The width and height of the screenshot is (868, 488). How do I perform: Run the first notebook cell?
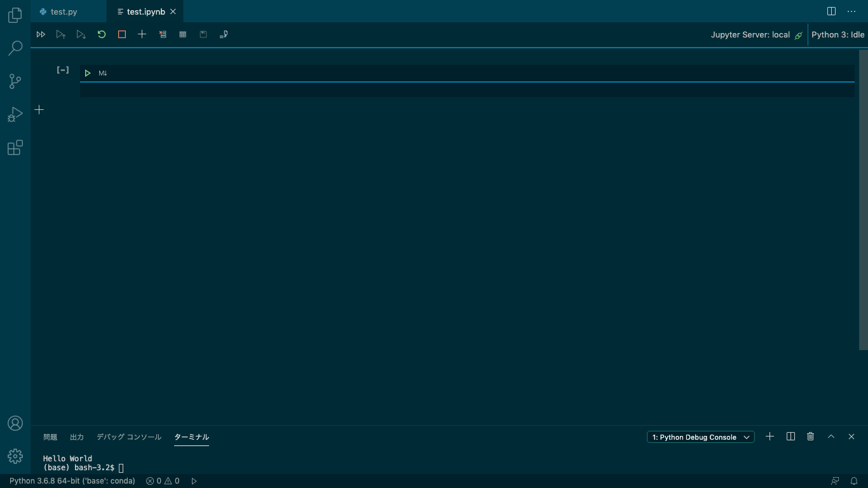pos(88,72)
